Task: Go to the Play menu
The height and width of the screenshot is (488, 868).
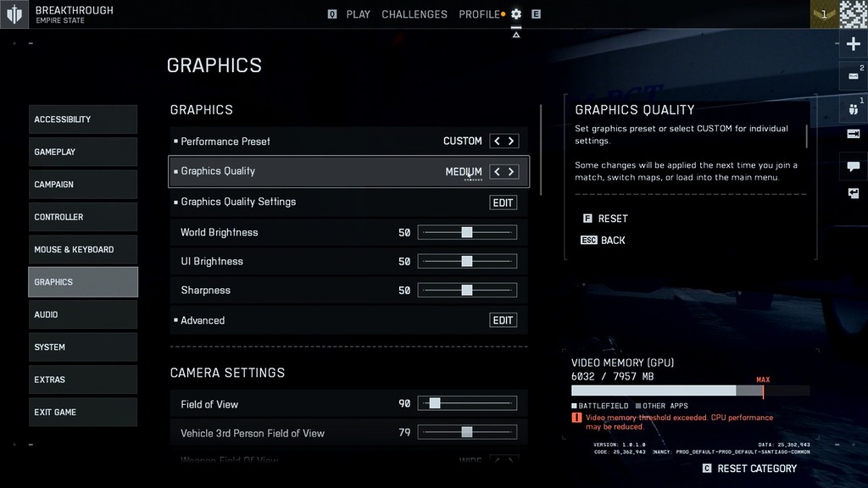Action: tap(358, 14)
